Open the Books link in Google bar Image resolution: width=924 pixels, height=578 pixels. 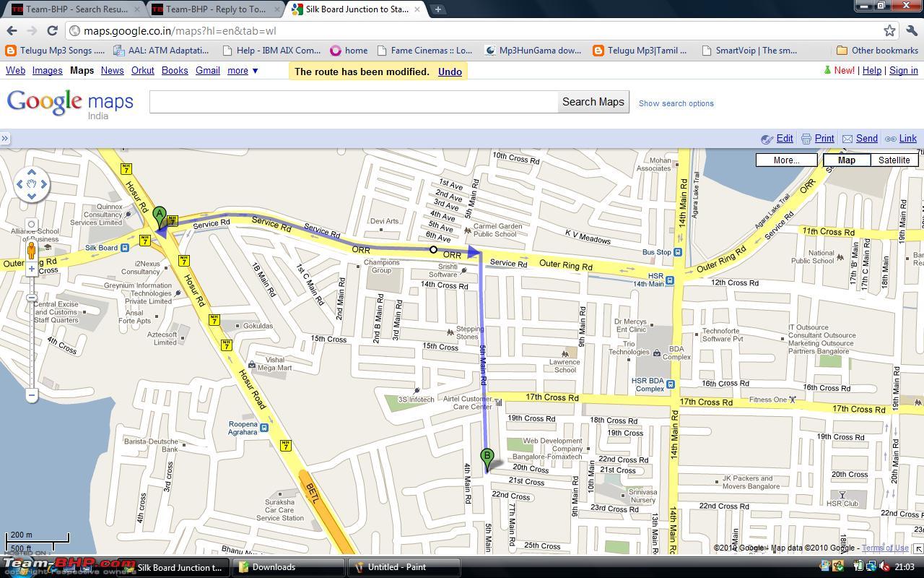pyautogui.click(x=175, y=70)
